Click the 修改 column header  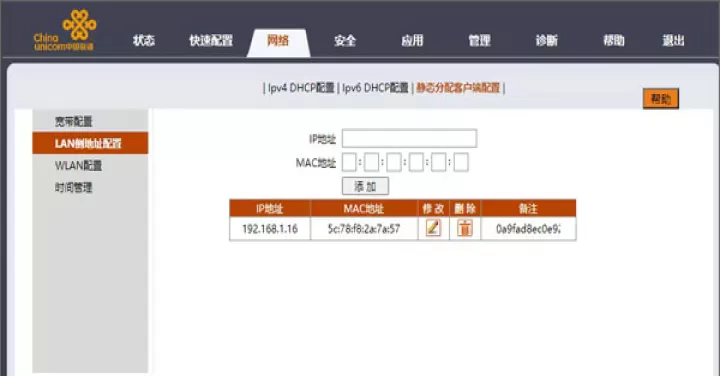click(433, 208)
